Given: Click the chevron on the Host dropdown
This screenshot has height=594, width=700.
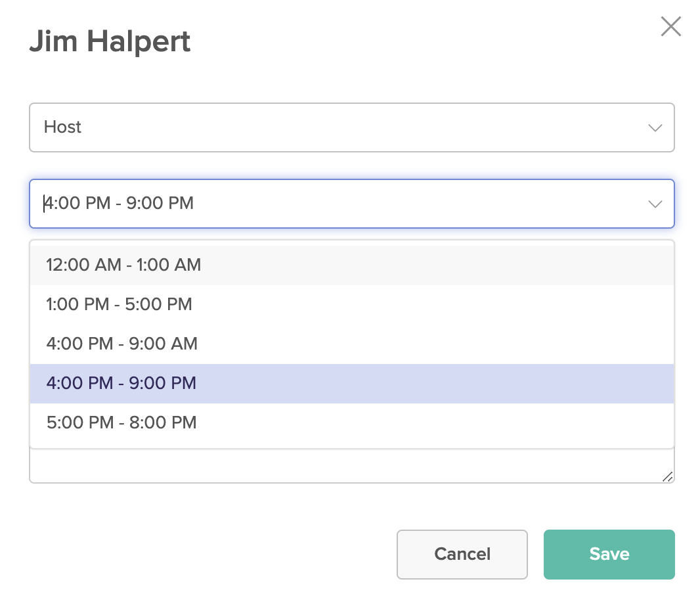Looking at the screenshot, I should pos(655,128).
